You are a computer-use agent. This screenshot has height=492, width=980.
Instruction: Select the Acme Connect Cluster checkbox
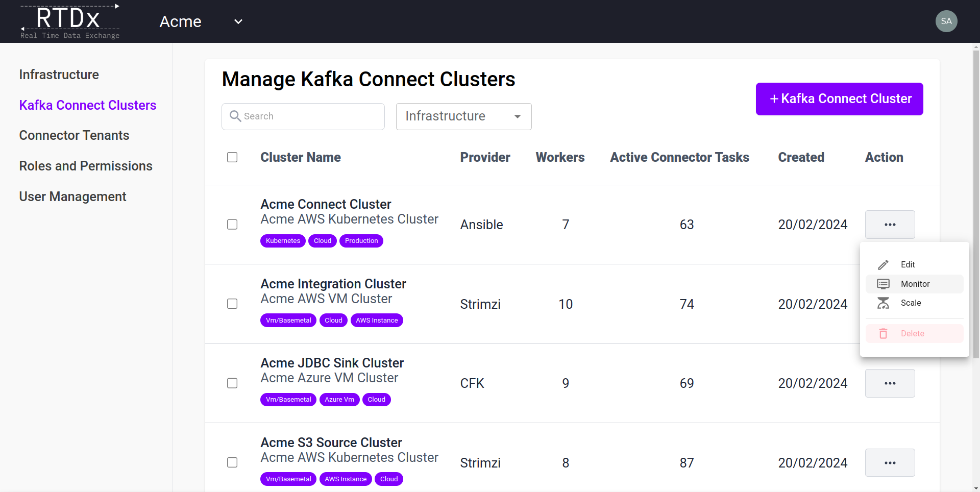[x=232, y=225]
